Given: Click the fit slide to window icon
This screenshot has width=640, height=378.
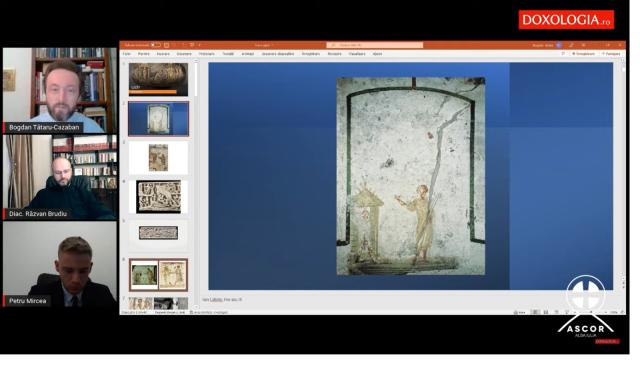Looking at the screenshot, I should point(622,312).
